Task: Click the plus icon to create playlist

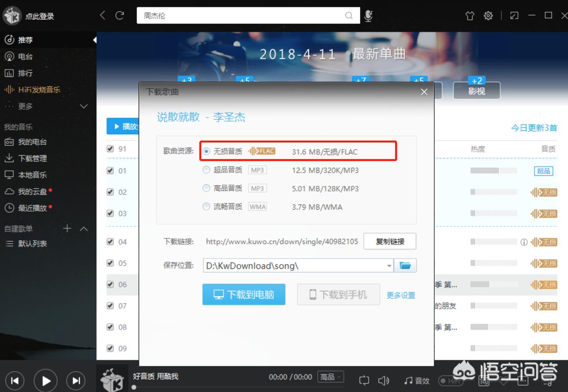Action: pyautogui.click(x=67, y=229)
